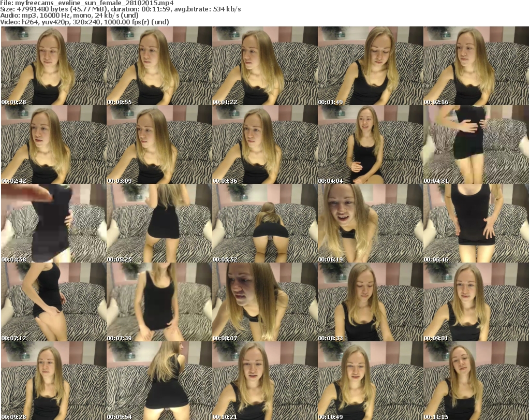Select the 'Size: 47991480 bytes' info line
This screenshot has width=530, height=420.
(x=120, y=9)
